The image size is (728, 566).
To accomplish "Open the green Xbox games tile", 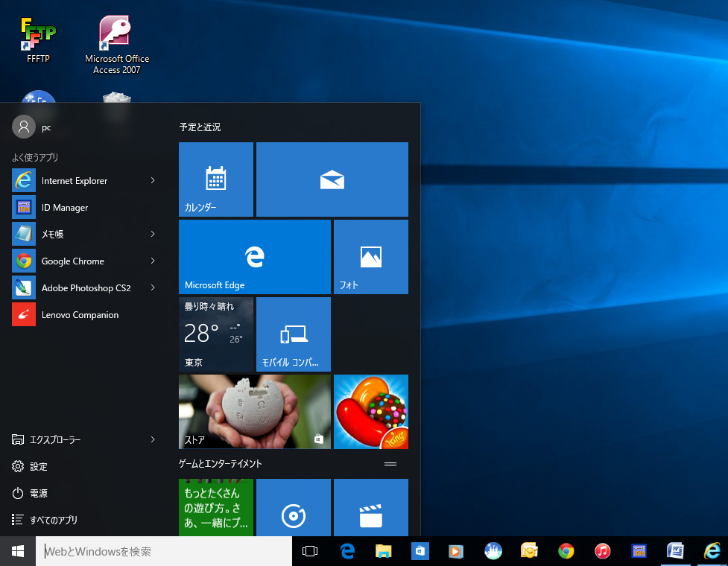I will (x=216, y=508).
